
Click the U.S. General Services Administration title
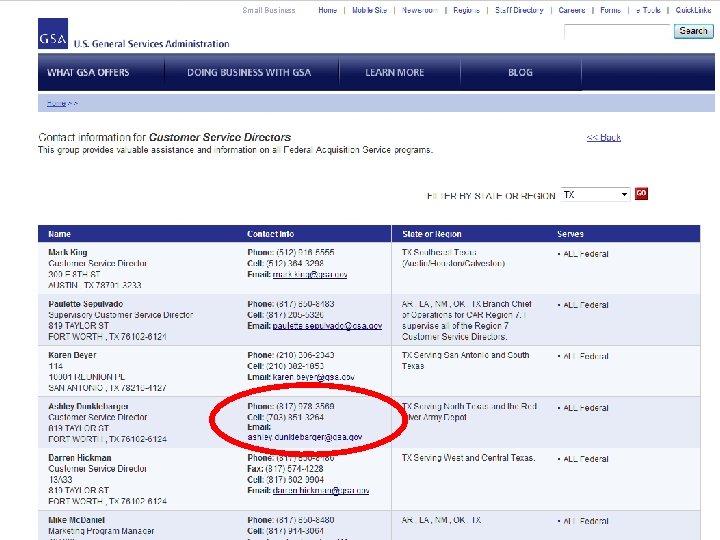[152, 44]
